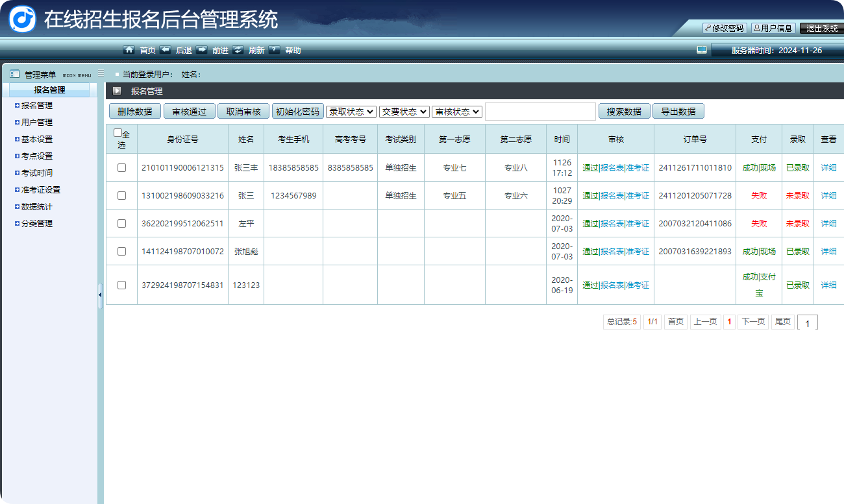Click the 导出数据 button
The height and width of the screenshot is (504, 844).
pos(678,112)
